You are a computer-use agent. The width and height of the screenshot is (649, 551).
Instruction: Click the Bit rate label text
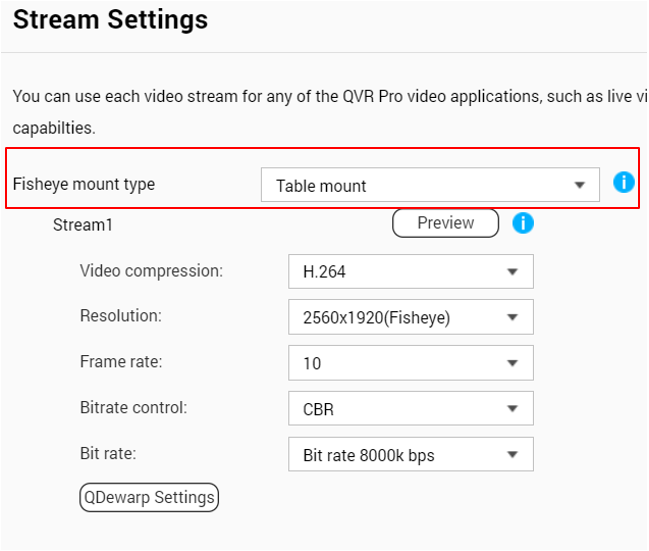(108, 453)
